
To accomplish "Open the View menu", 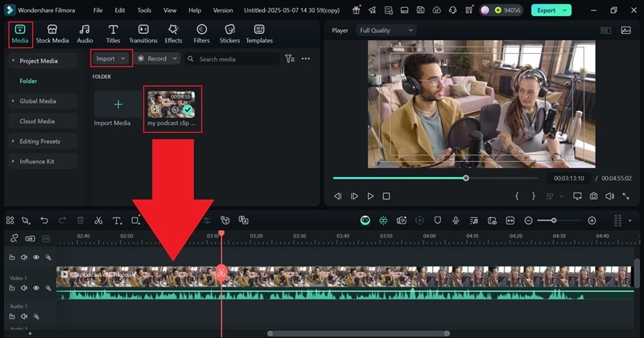I will coord(170,10).
